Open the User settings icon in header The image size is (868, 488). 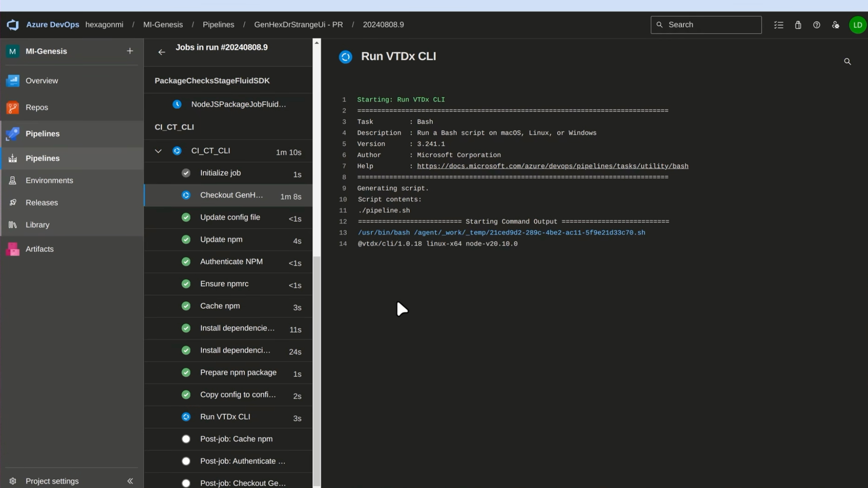835,25
